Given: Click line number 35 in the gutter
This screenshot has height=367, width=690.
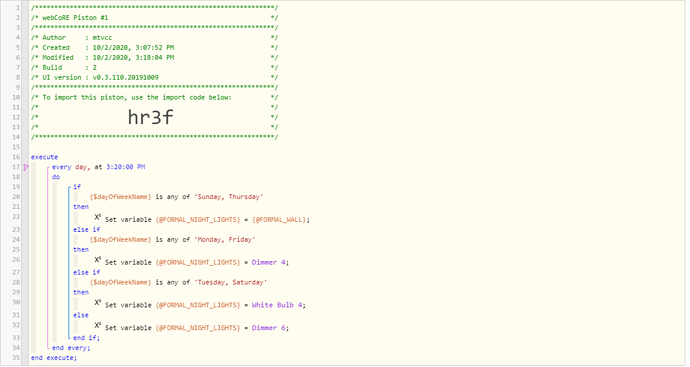Looking at the screenshot, I should 16,357.
